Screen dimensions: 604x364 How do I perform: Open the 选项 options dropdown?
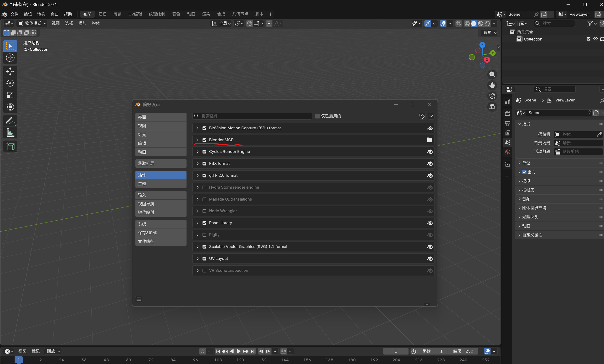490,33
